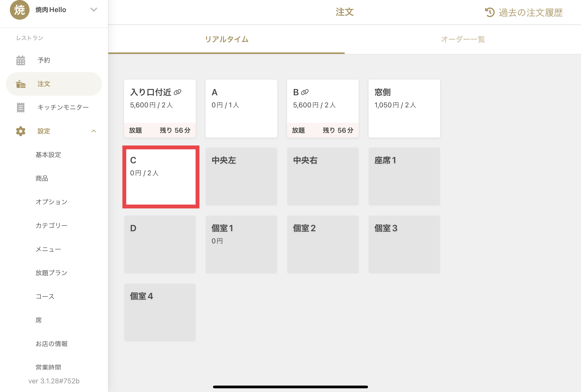The height and width of the screenshot is (392, 581).
Task: Open the 中央左 table card
Action: click(x=242, y=177)
